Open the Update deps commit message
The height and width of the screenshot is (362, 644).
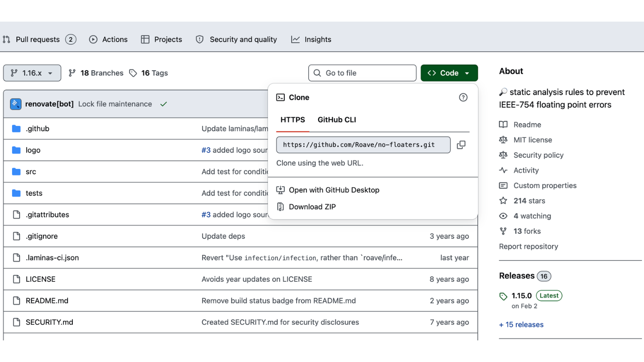tap(223, 236)
